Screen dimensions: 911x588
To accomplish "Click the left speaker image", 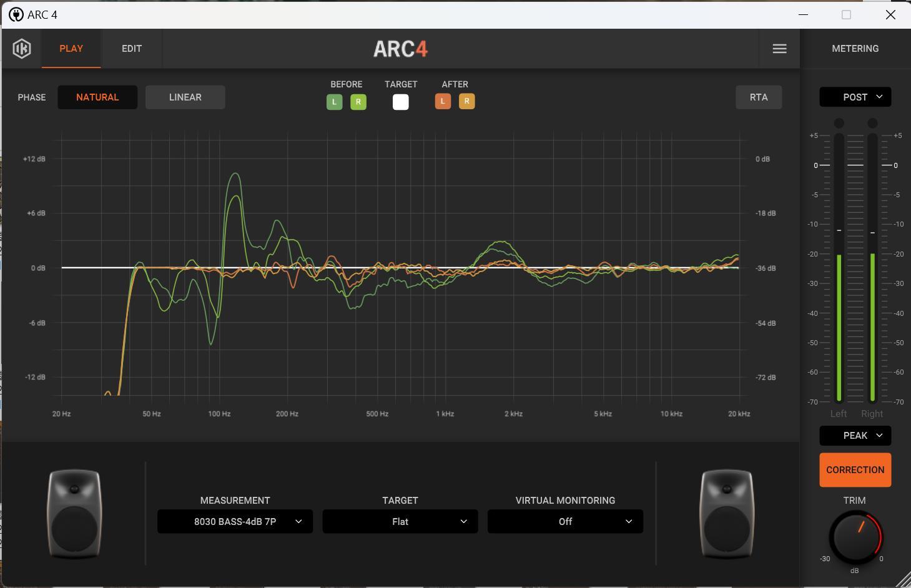I will point(75,514).
